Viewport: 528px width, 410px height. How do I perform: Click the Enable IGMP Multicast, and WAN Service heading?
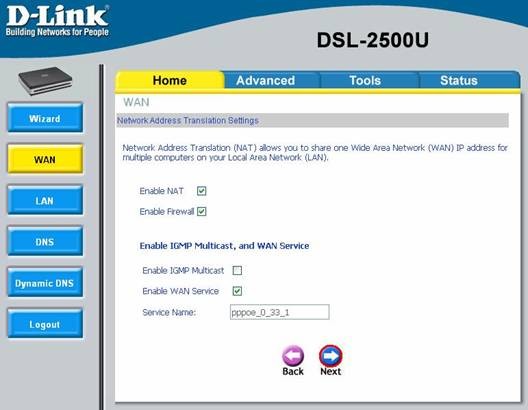[x=224, y=246]
